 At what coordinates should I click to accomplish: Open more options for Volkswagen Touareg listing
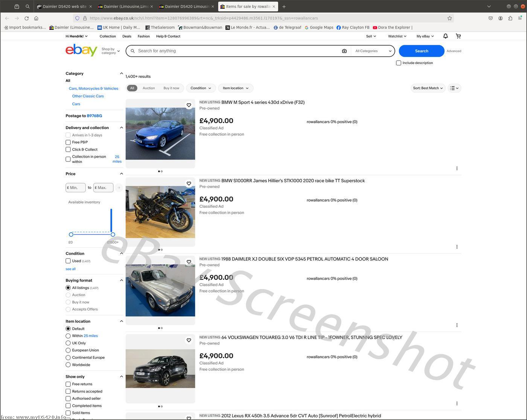(x=457, y=403)
